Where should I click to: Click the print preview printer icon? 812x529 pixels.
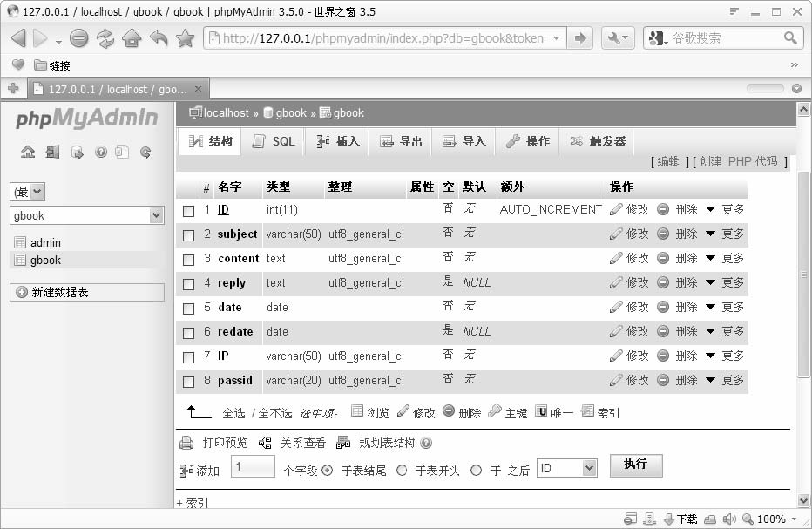tap(186, 443)
